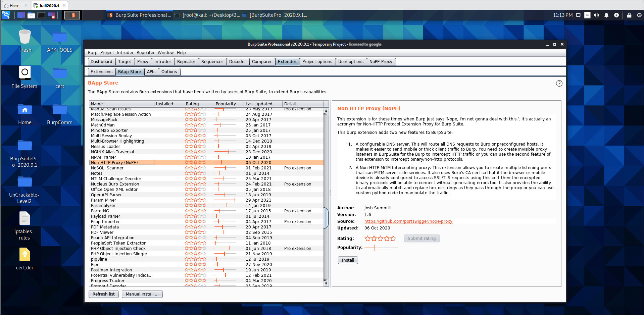Screen dimensions: 644x315
Task: Switch to the Dashboard tab
Action: [101, 62]
